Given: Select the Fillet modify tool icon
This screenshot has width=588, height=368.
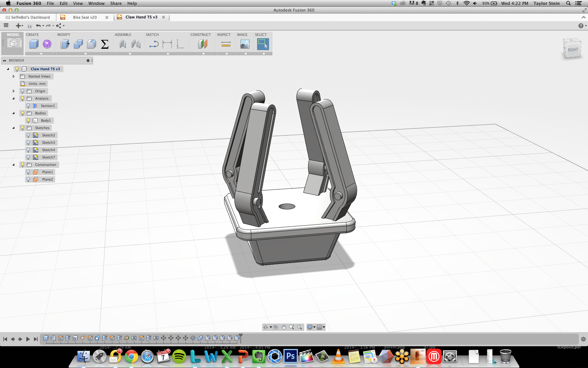Looking at the screenshot, I should 91,44.
